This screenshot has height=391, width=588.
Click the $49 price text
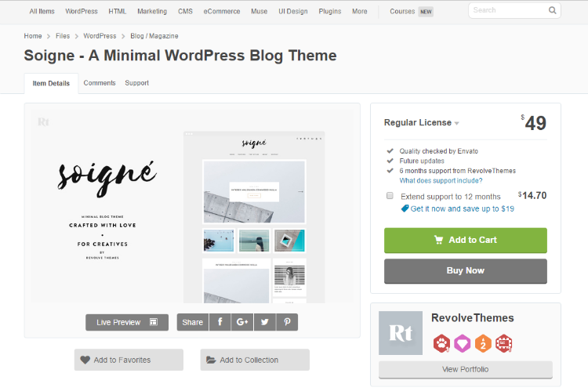coord(534,122)
